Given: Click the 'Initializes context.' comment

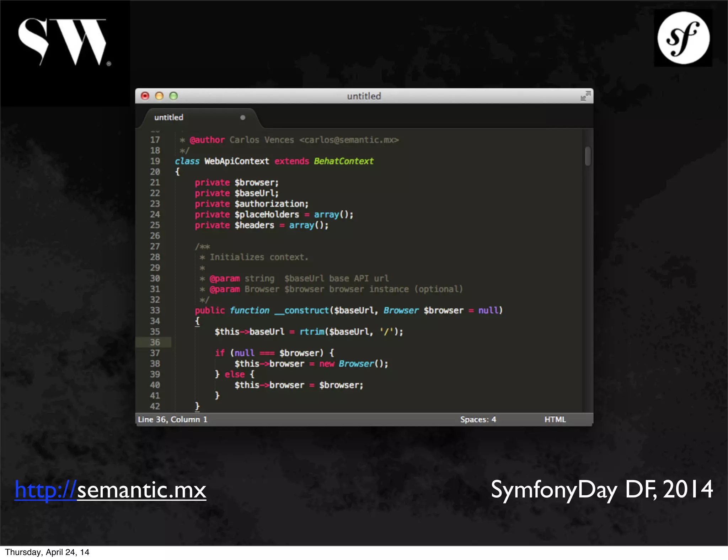Looking at the screenshot, I should (259, 257).
